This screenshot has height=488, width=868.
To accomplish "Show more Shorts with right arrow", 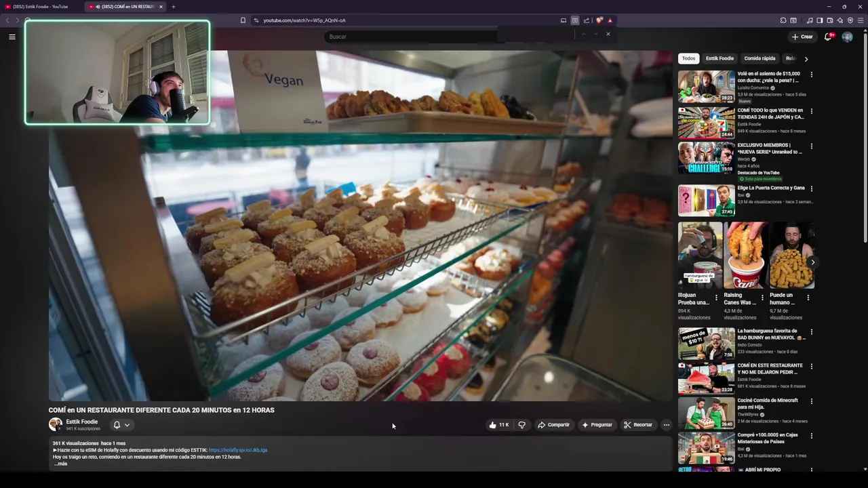I will click(812, 262).
